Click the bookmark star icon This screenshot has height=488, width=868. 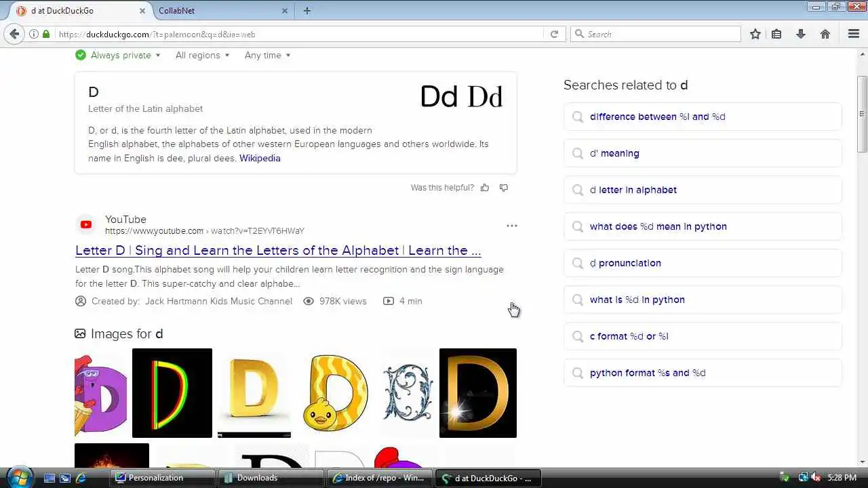(755, 34)
